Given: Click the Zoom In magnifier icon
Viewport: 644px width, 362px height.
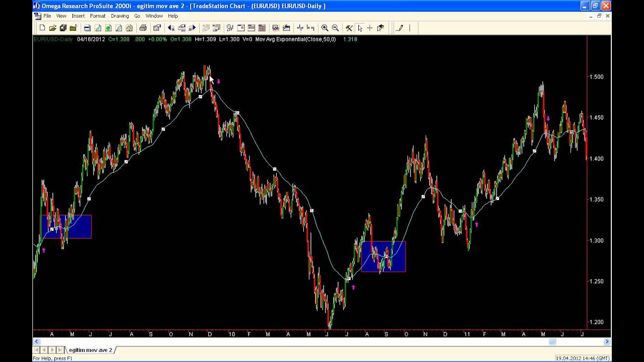Looking at the screenshot, I should pyautogui.click(x=325, y=28).
